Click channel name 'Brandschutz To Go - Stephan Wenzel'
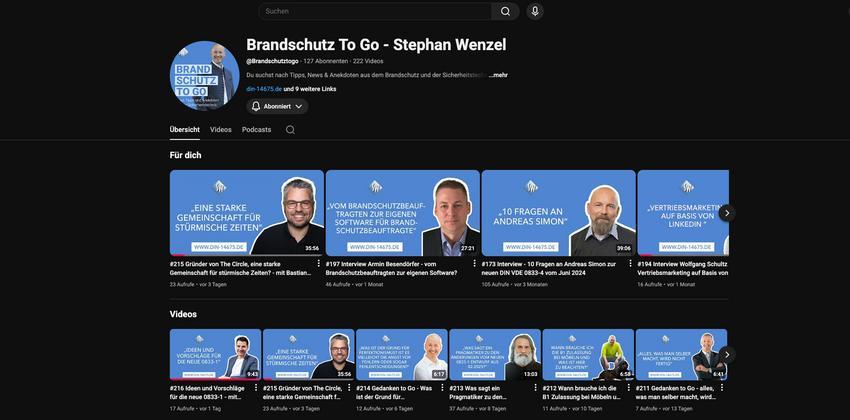 click(x=376, y=44)
